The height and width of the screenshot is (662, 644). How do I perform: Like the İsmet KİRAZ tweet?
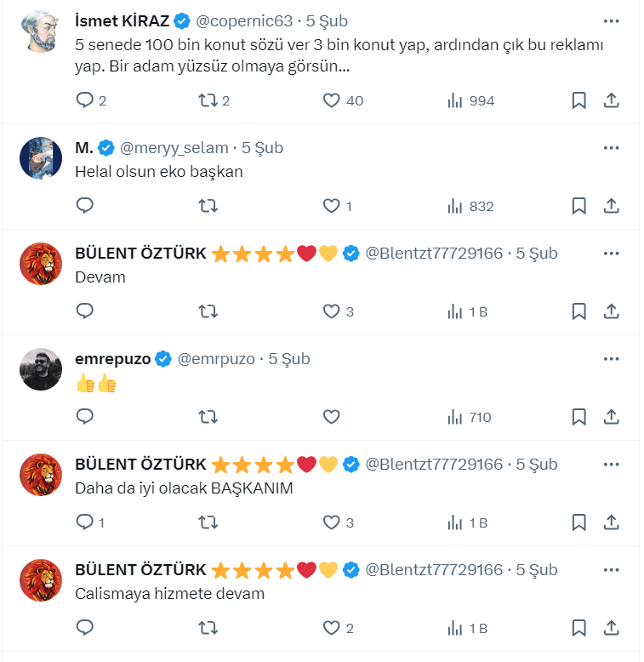click(332, 100)
